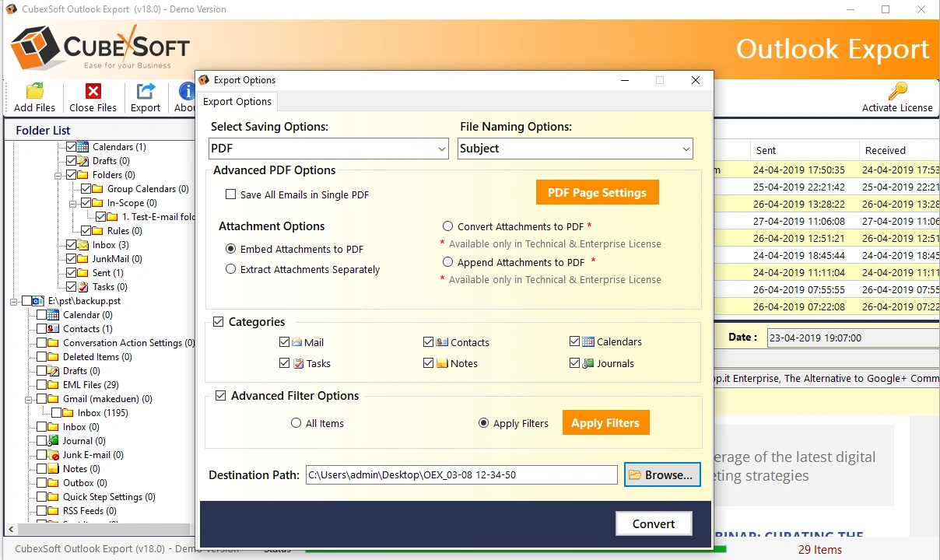This screenshot has width=940, height=560.
Task: Click the Add Files toolbar icon
Action: [34, 91]
